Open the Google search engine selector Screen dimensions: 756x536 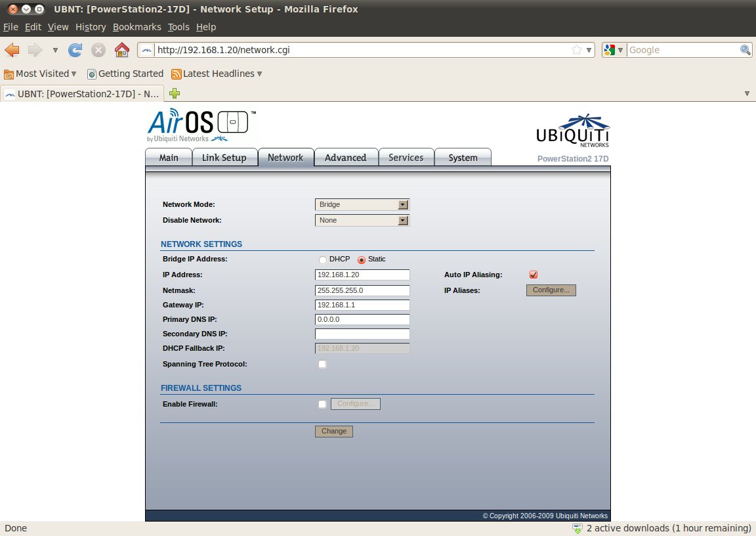tap(614, 50)
